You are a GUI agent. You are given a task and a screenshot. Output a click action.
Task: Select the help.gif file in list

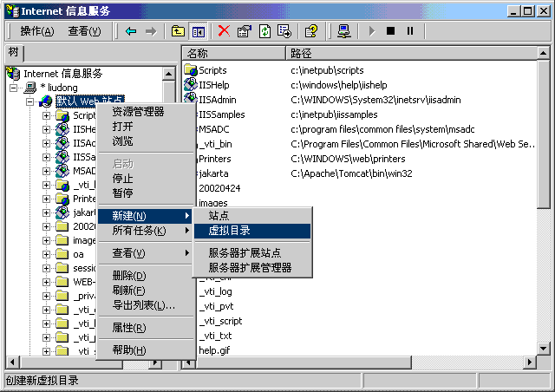tap(214, 350)
